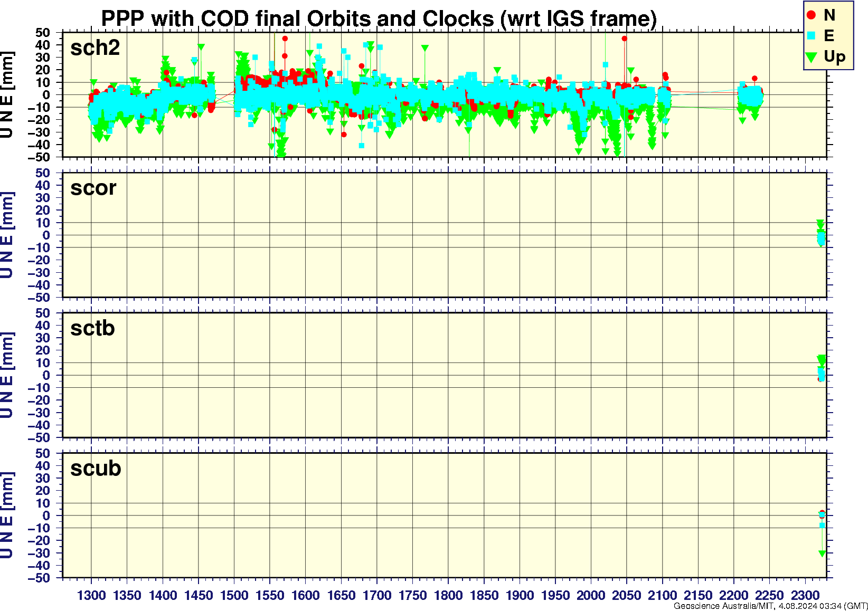Viewport: 868px width, 611px height.
Task: Click the 1800 x-axis tick label
Action: 448,595
